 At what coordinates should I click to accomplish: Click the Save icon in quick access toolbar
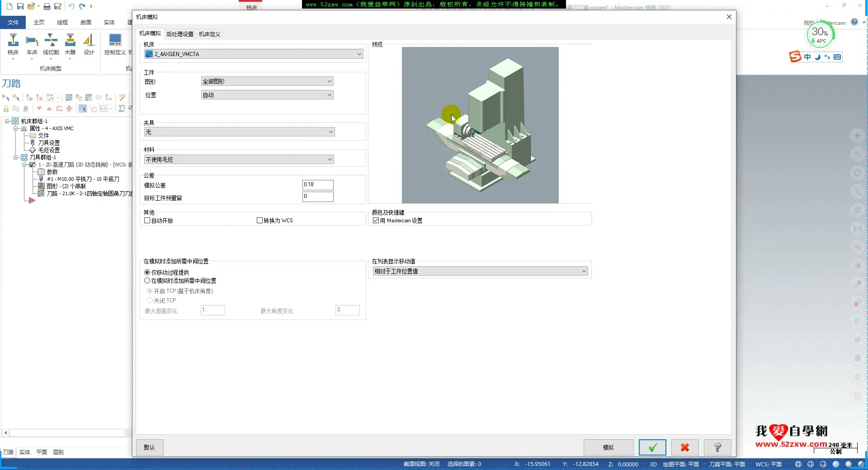[x=20, y=6]
